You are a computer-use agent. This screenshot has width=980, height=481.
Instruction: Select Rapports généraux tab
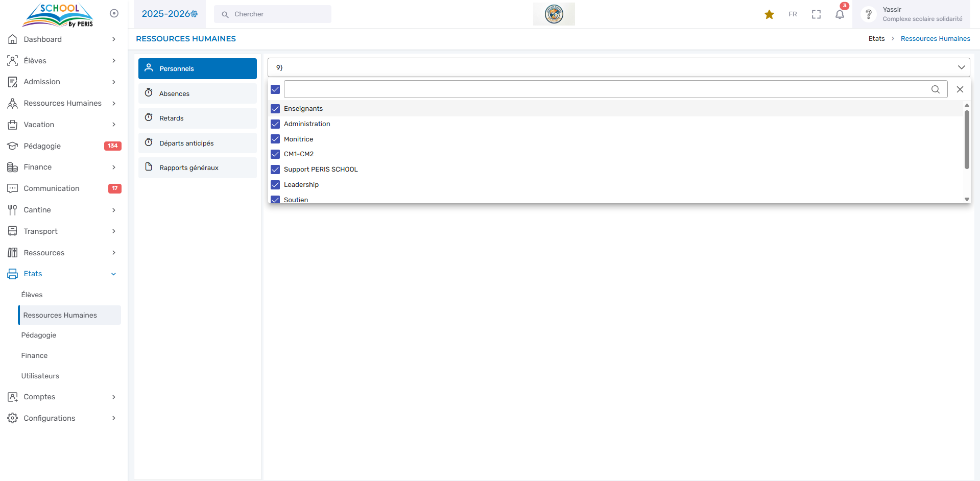[197, 167]
